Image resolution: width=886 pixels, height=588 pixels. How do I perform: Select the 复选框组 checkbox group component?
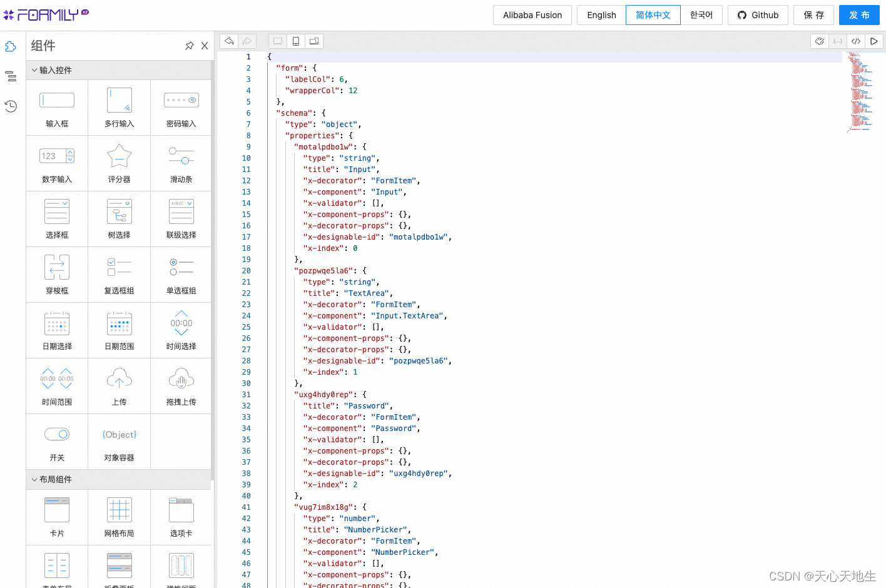pos(119,275)
